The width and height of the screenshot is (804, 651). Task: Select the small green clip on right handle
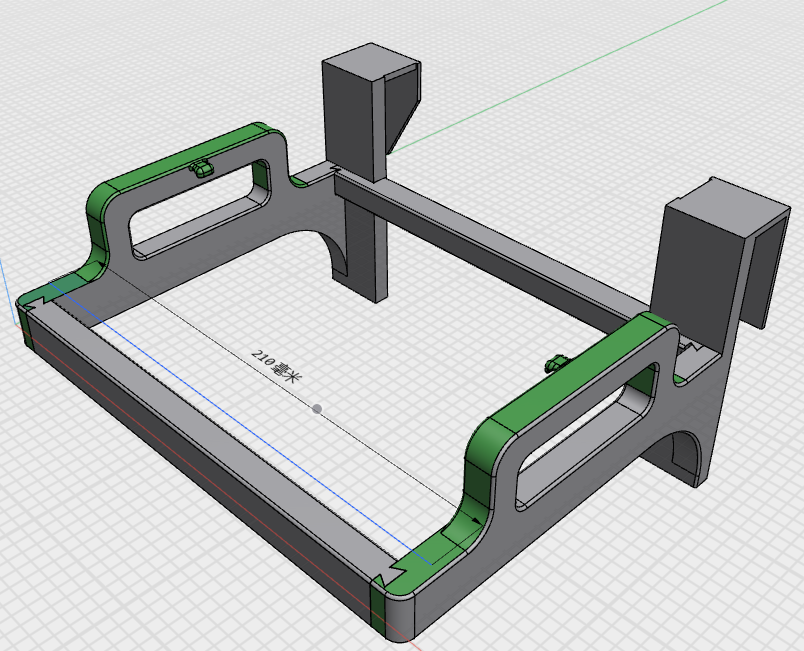tap(557, 363)
